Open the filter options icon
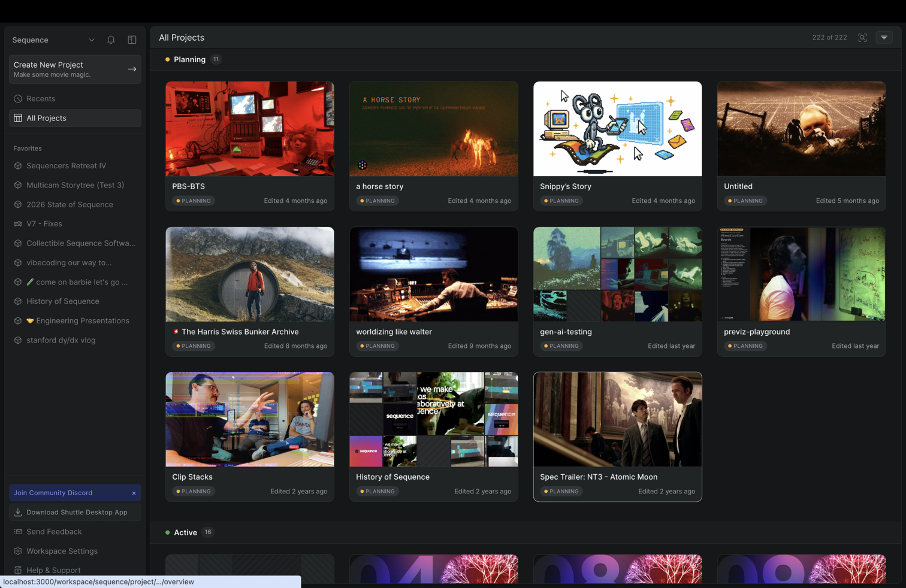The image size is (906, 588). pos(884,37)
